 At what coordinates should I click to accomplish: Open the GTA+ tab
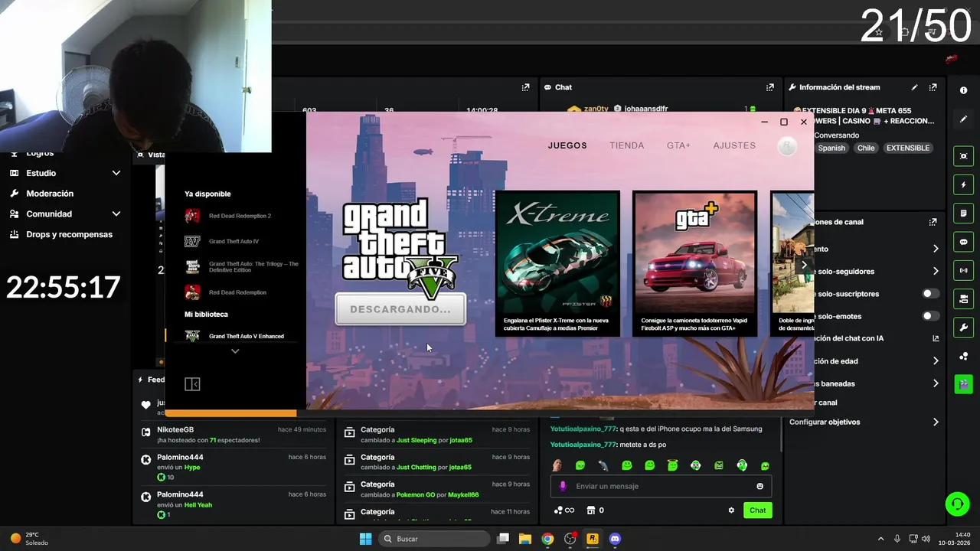678,145
